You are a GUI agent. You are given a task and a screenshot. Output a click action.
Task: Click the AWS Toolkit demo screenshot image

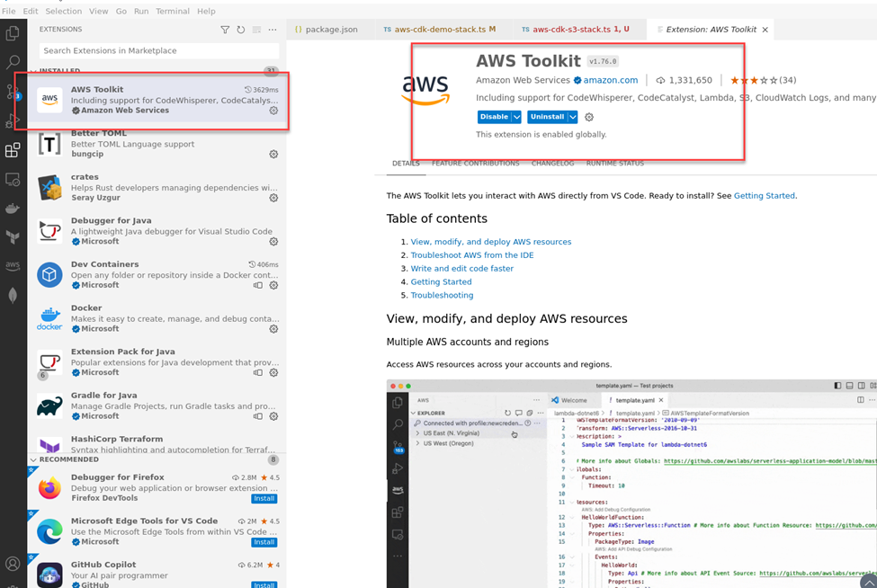click(631, 484)
